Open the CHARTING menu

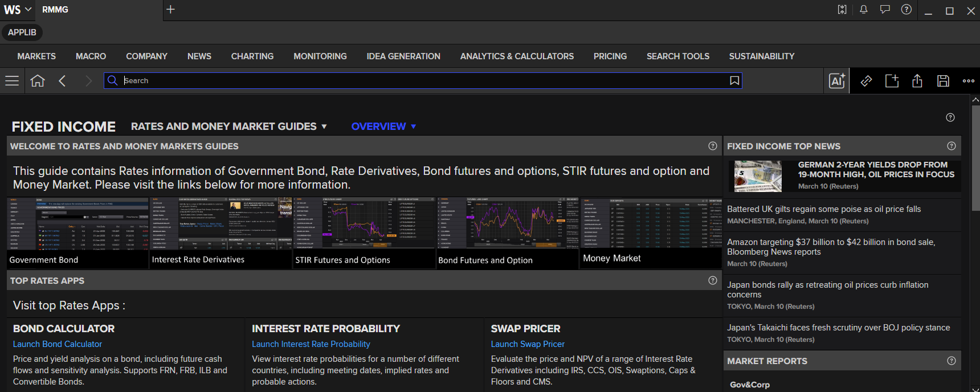tap(252, 56)
